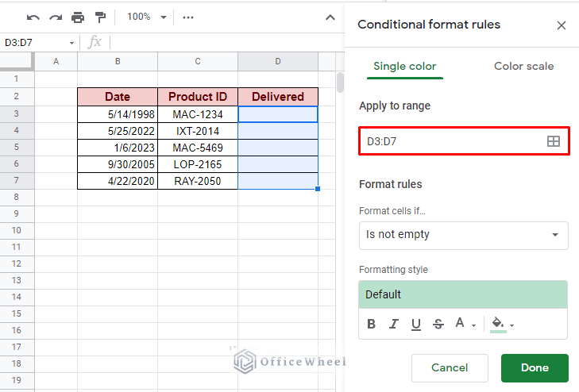Viewport: 579px width, 392px height.
Task: Switch to the Color scale tab
Action: point(523,67)
